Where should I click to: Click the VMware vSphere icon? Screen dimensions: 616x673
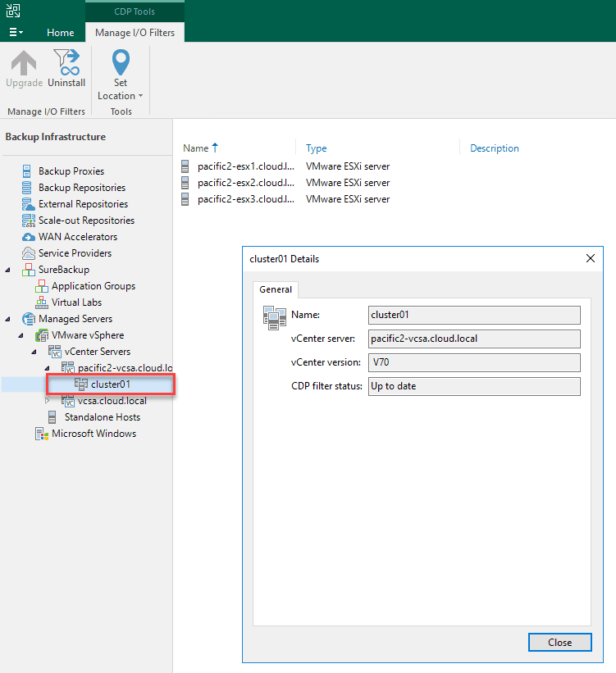[42, 335]
